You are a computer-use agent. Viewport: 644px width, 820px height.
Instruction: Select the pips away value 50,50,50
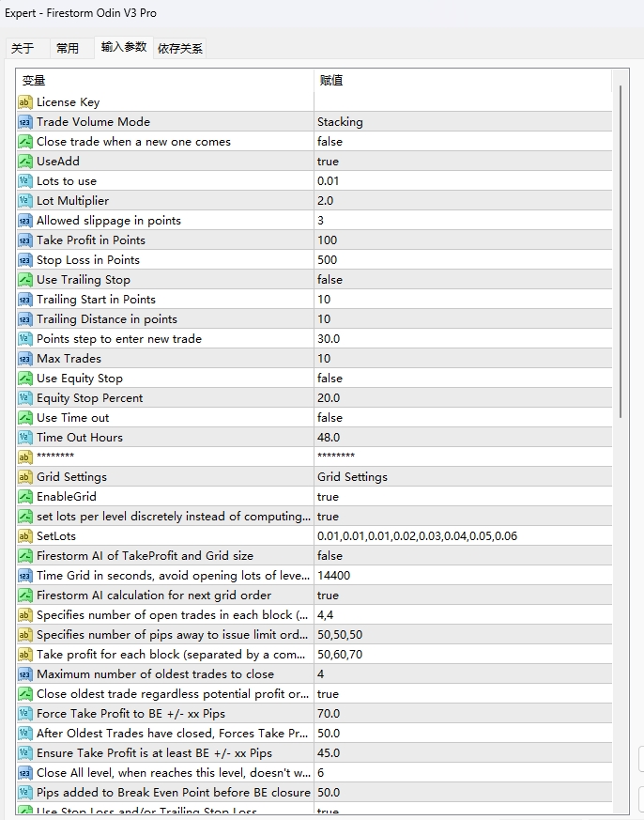463,634
